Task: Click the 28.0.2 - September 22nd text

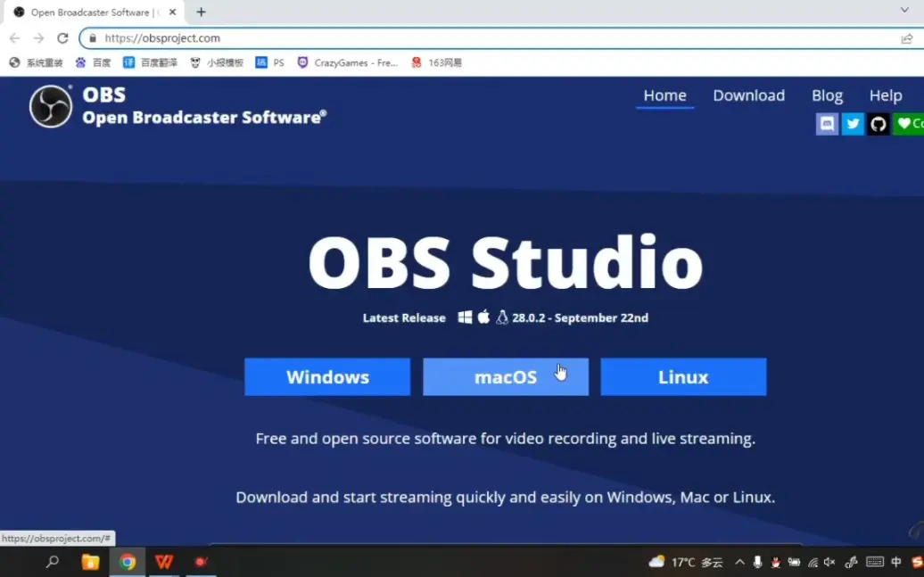Action: tap(580, 317)
